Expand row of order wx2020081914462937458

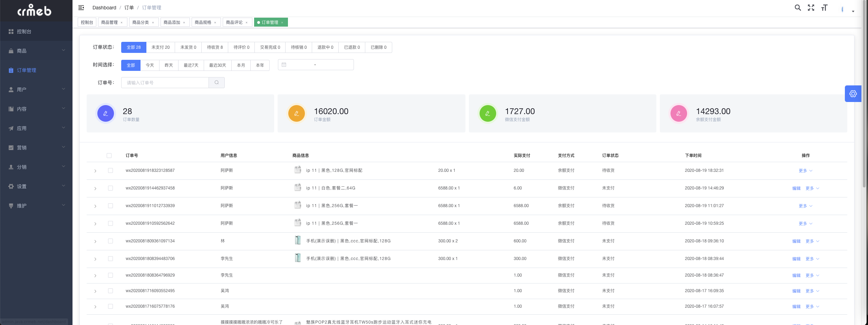(x=95, y=188)
